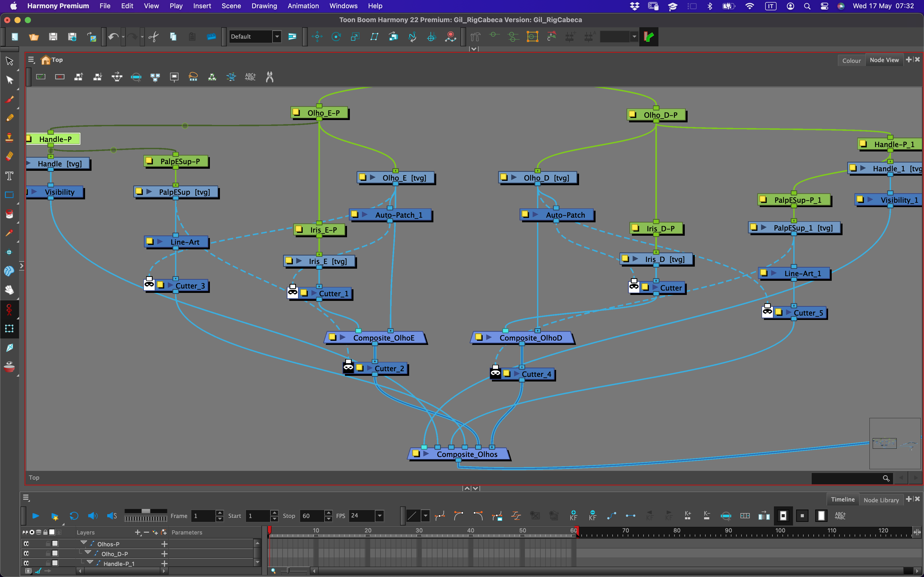Open the FPS value dropdown
This screenshot has width=924, height=577.
(379, 516)
